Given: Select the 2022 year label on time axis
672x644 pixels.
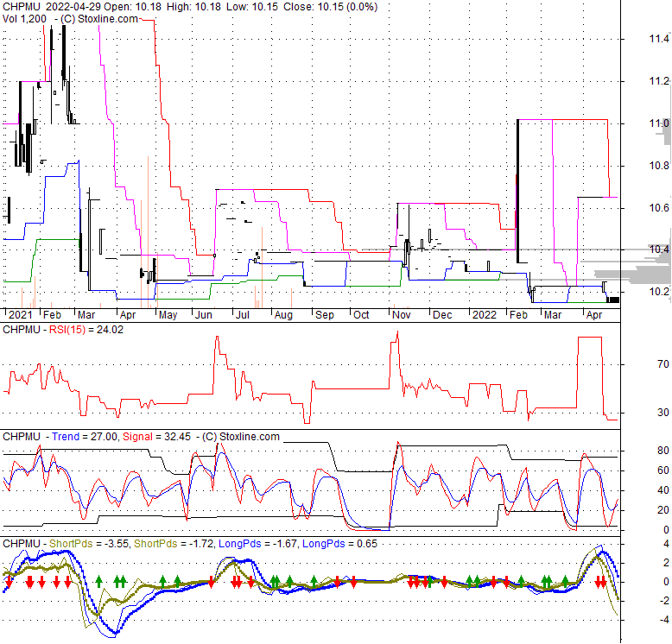Looking at the screenshot, I should 485,315.
